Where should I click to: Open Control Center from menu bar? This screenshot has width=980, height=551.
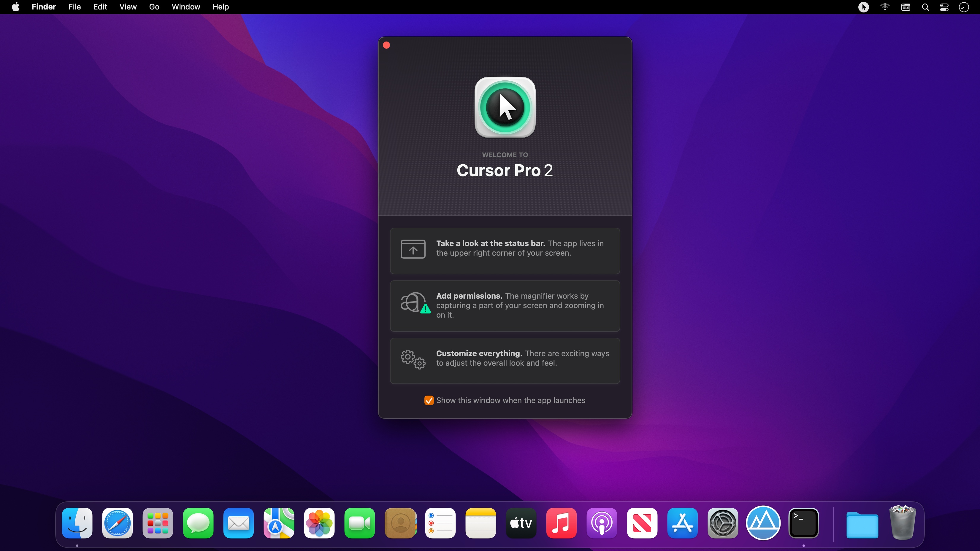pos(944,7)
